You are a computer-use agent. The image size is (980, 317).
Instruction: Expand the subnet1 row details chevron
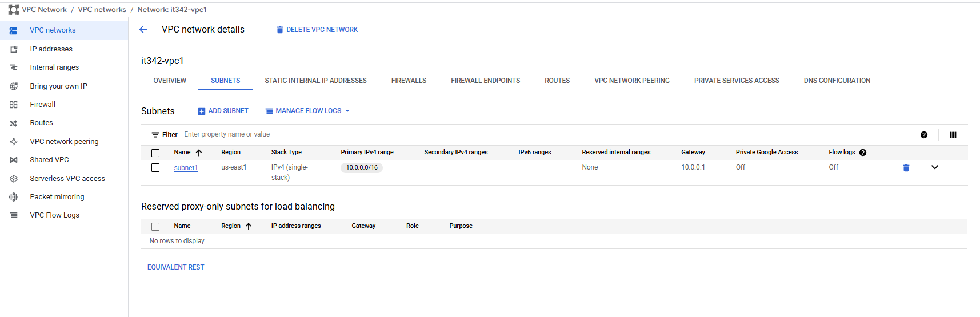click(x=934, y=167)
